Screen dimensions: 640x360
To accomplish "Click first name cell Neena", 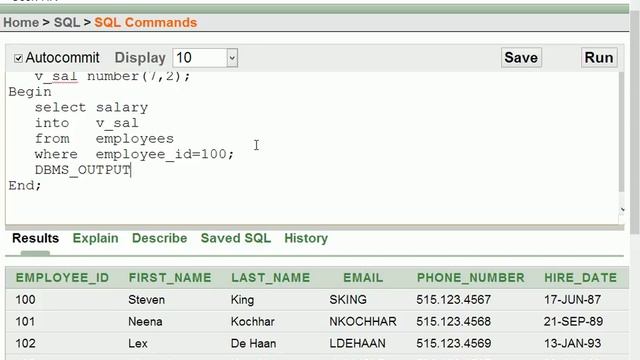I will (x=145, y=321).
